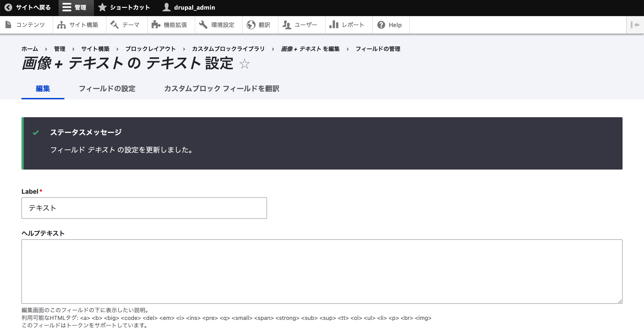
Task: Click the green checkmark in status message
Action: [x=36, y=132]
